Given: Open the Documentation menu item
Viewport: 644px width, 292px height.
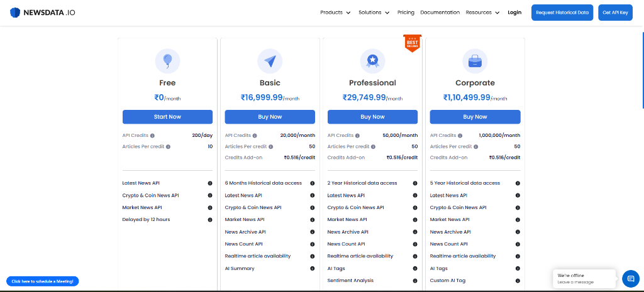Looking at the screenshot, I should click(x=440, y=13).
